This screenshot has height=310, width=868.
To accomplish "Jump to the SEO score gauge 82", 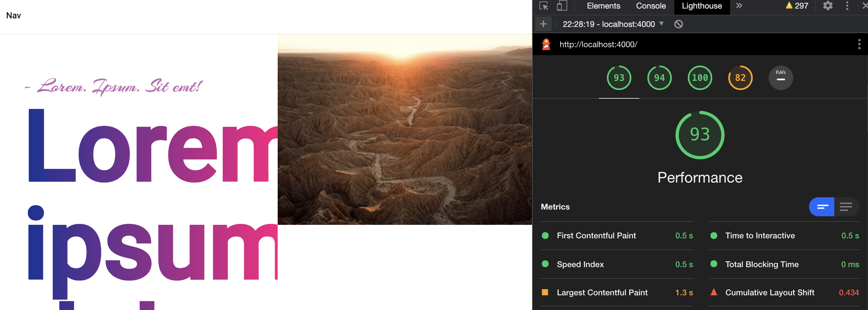I will (740, 78).
